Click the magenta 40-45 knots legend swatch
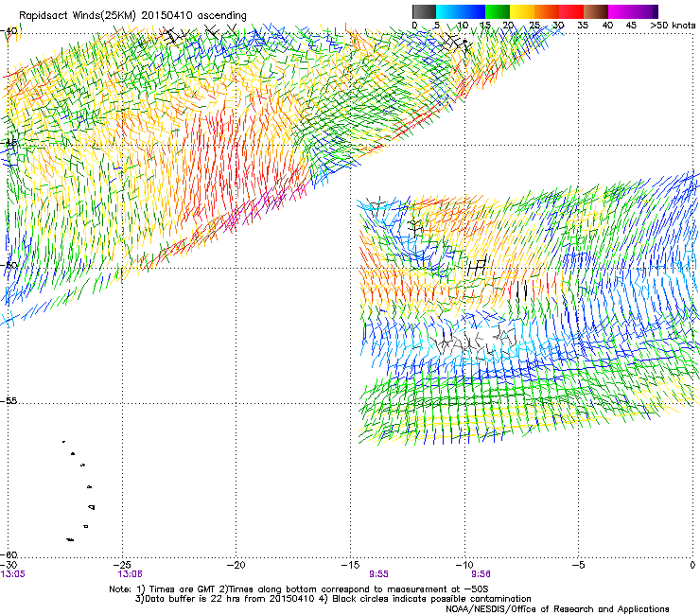 point(621,11)
